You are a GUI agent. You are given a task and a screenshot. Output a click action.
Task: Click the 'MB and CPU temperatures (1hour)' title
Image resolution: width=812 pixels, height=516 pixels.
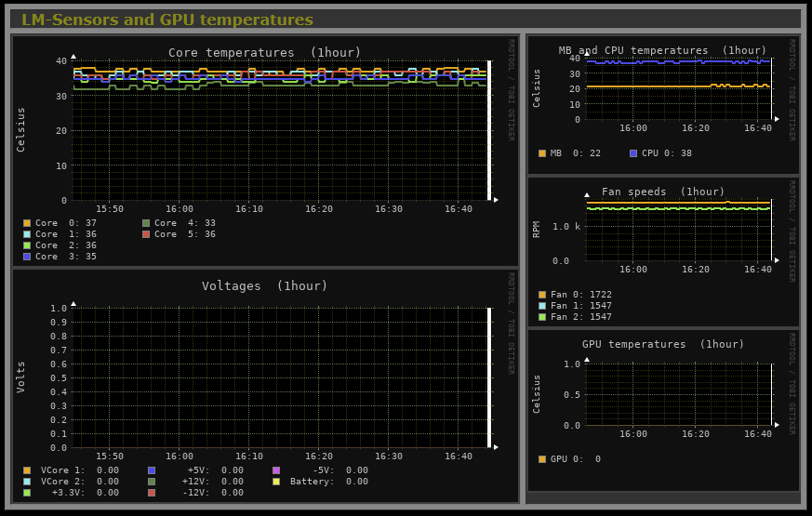pos(662,51)
